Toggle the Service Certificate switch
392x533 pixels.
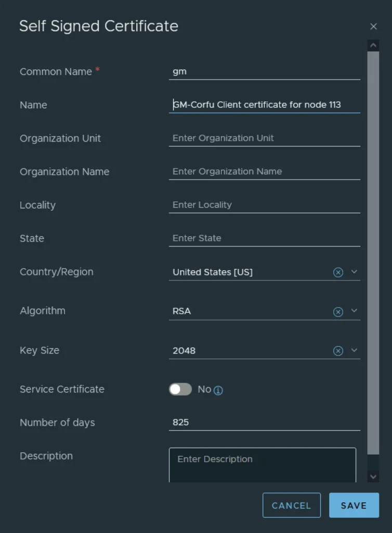pos(180,389)
